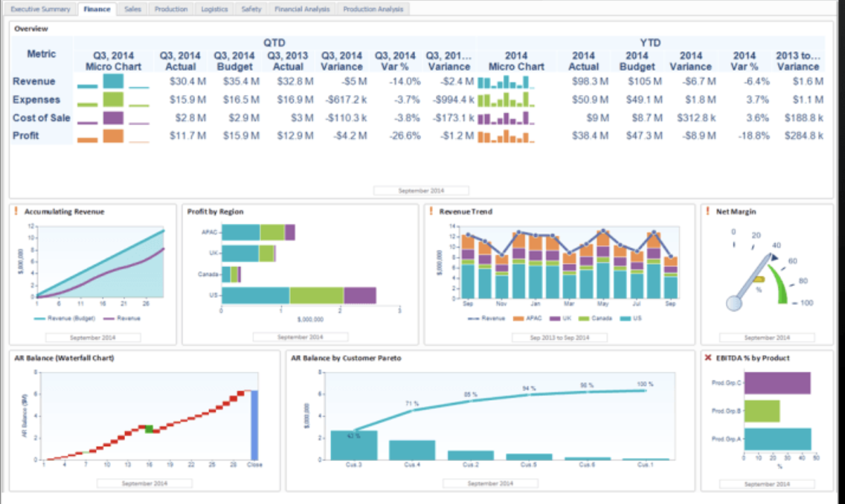The image size is (845, 504).
Task: Click the Cost of Sale metric label
Action: (x=42, y=118)
